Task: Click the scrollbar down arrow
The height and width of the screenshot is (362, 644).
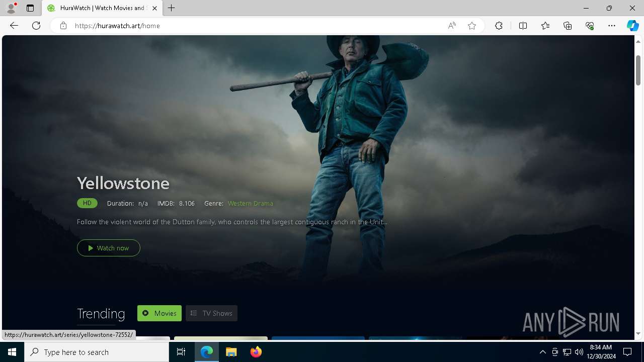Action: (638, 333)
